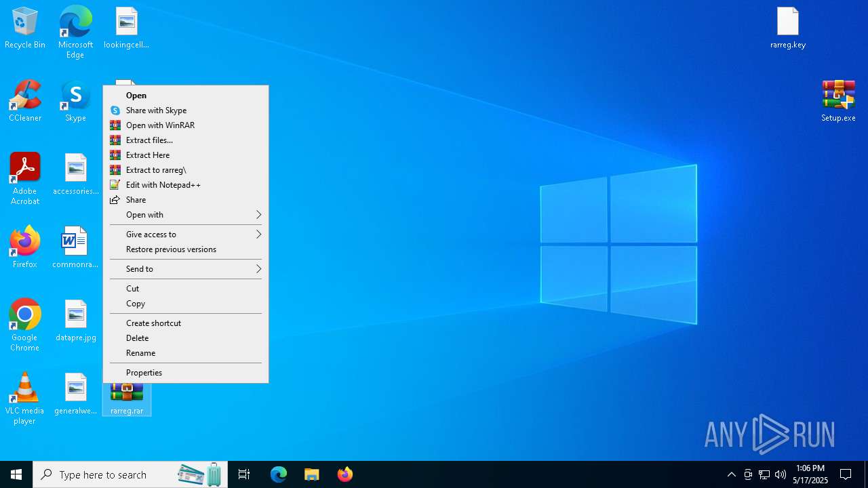The width and height of the screenshot is (868, 488).
Task: Open the Recycle Bin desktop icon
Action: tap(25, 28)
